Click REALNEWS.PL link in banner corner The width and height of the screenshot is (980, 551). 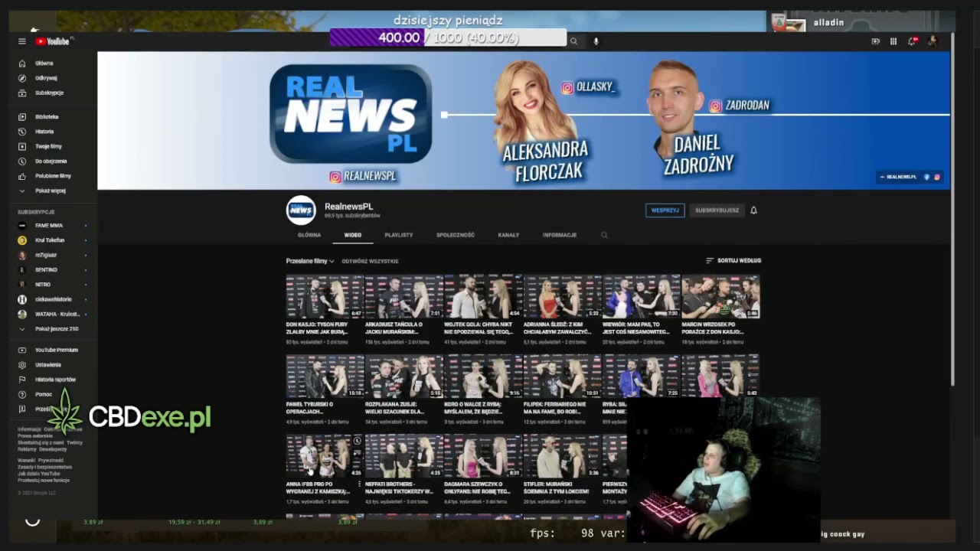click(x=899, y=177)
